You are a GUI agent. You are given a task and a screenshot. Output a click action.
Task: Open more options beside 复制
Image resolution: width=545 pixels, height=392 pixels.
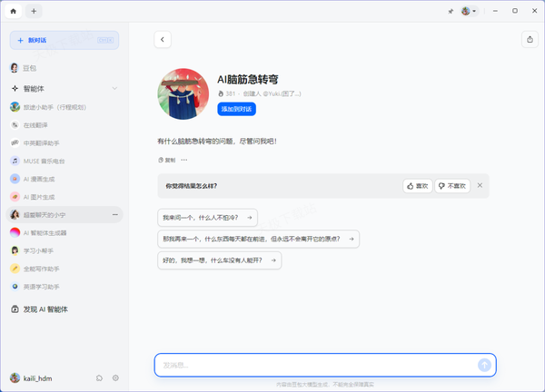click(x=184, y=160)
